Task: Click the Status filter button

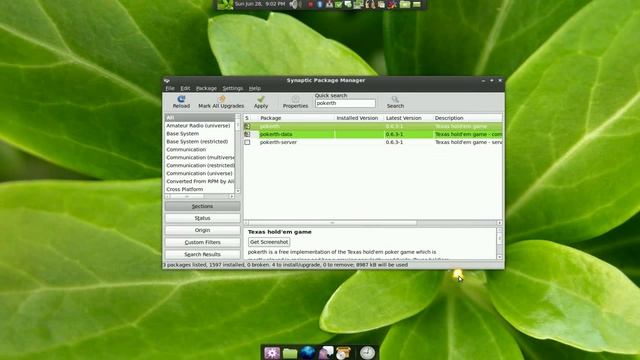Action: tap(202, 218)
